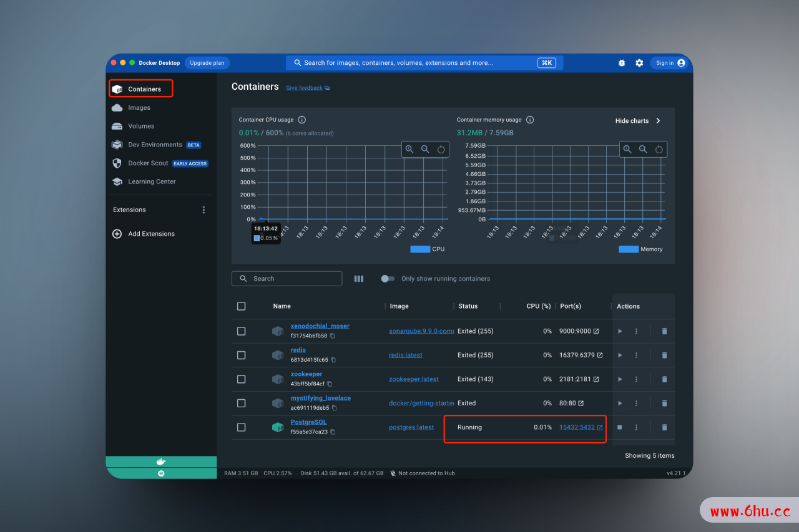Image resolution: width=799 pixels, height=532 pixels.
Task: Open more actions for mystifying_lovelace
Action: click(x=636, y=404)
